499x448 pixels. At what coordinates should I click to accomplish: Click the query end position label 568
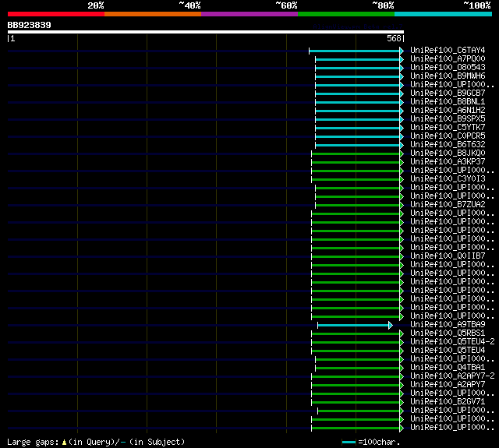[x=394, y=38]
